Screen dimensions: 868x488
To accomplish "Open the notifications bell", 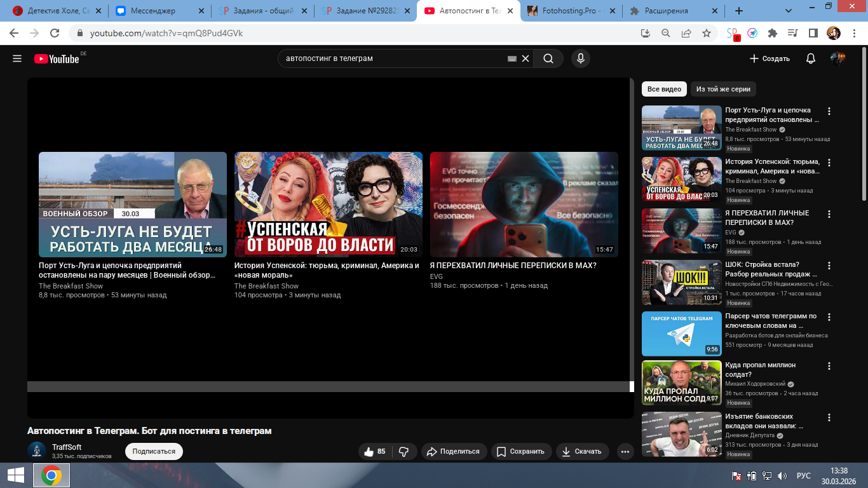I will [810, 58].
